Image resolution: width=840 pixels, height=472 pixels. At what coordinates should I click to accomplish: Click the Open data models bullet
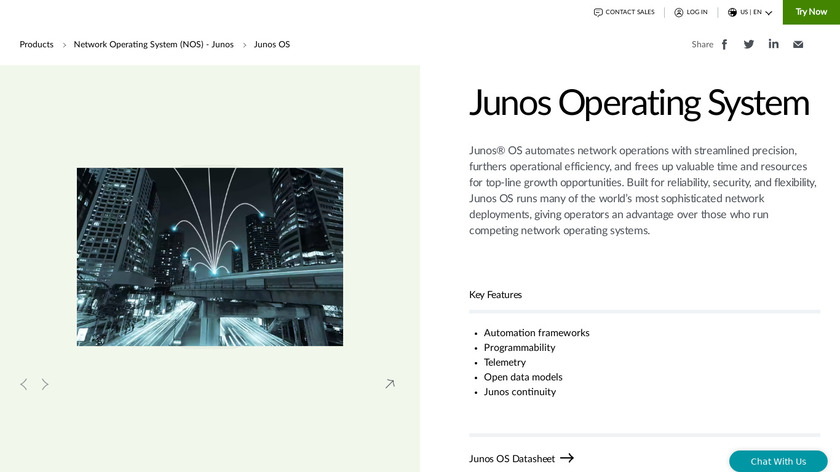[523, 377]
